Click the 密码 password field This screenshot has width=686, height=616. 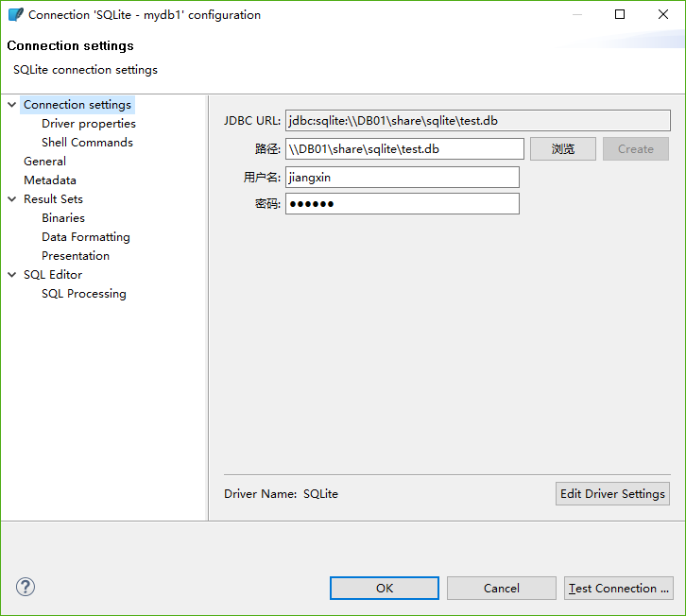coord(403,203)
